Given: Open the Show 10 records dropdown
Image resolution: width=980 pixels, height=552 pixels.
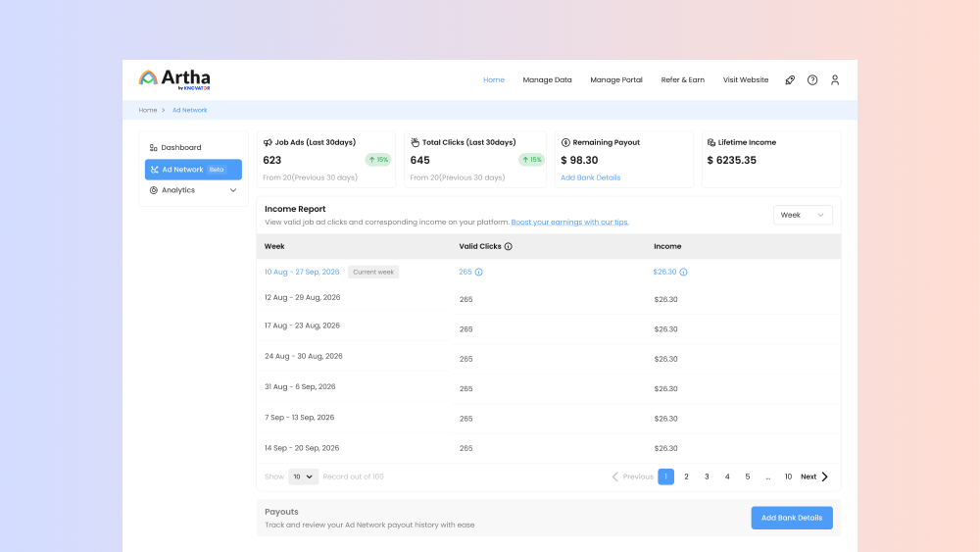Looking at the screenshot, I should pos(303,477).
